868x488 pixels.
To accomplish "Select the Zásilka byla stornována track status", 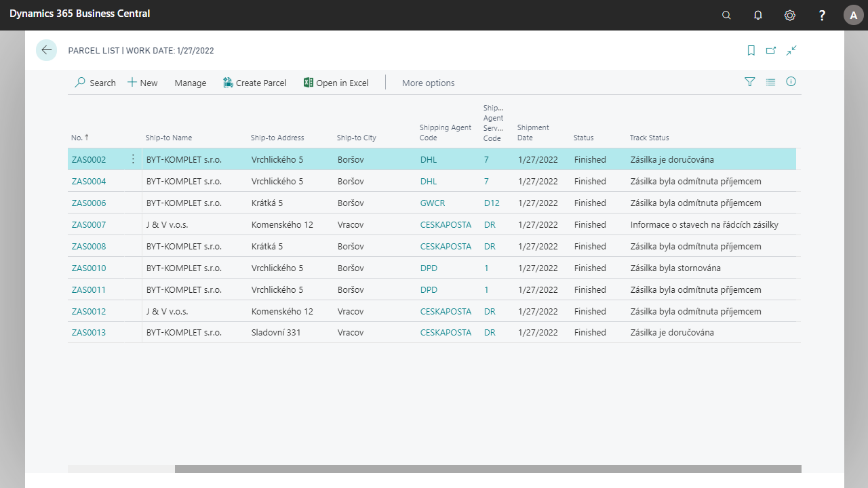I will coord(675,268).
